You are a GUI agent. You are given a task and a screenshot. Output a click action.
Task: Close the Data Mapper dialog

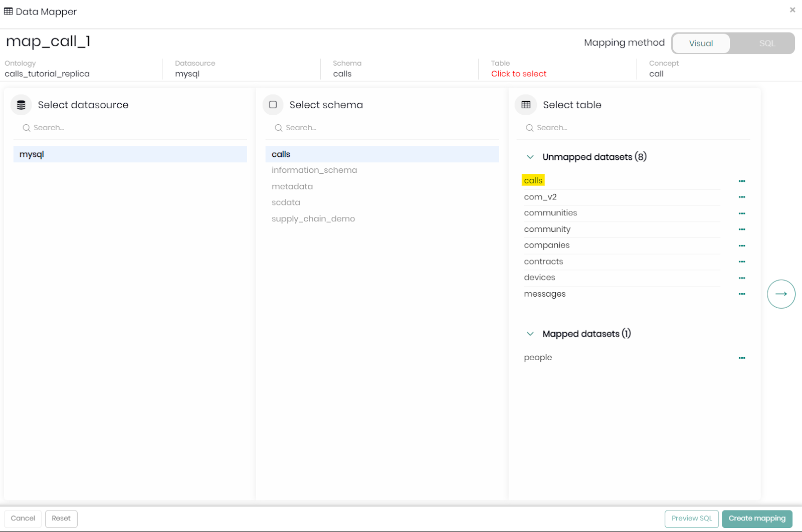point(792,10)
